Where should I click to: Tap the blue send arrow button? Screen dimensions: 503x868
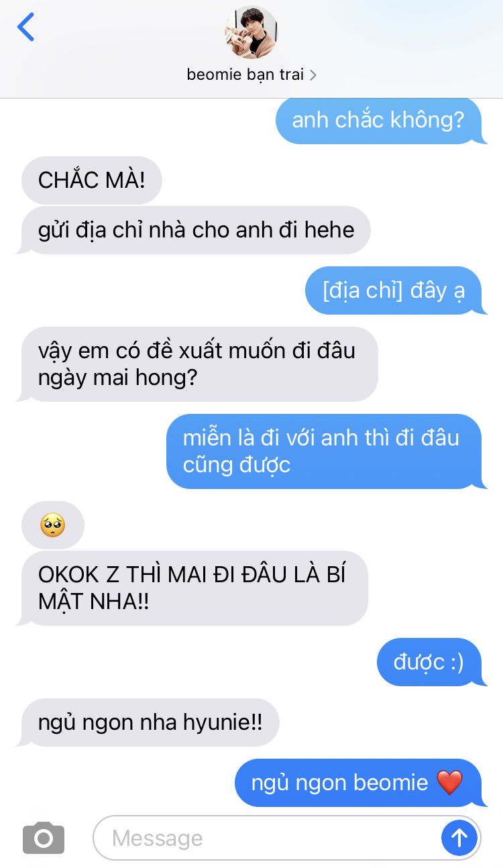point(459,837)
